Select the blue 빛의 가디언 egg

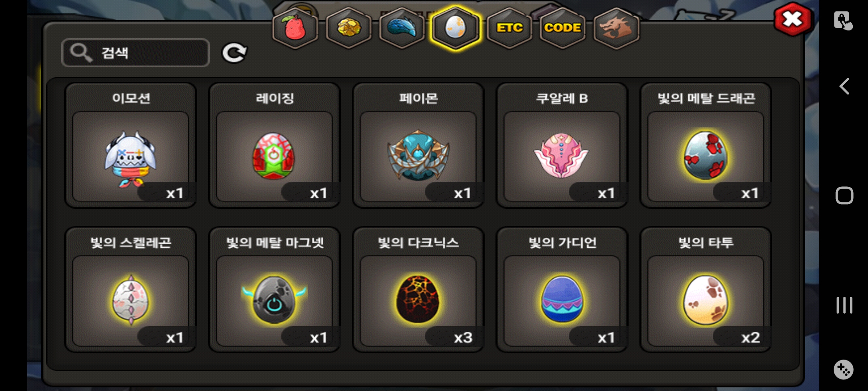562,290
